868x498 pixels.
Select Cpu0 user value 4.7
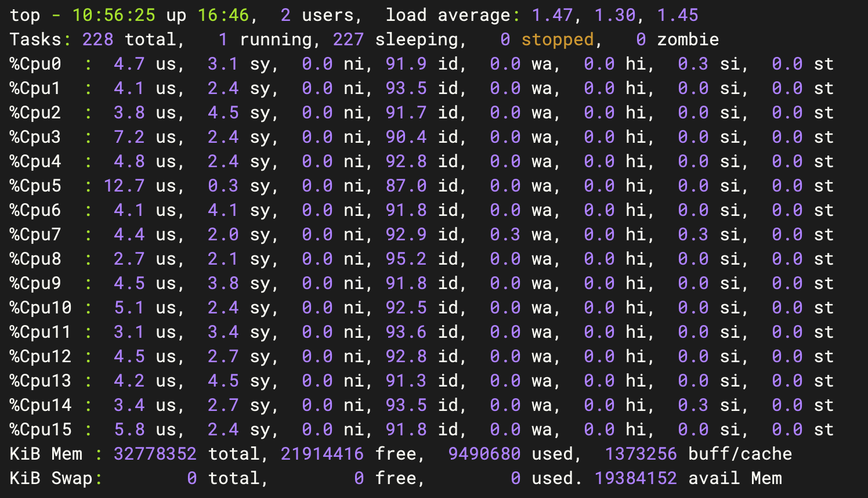coord(129,64)
